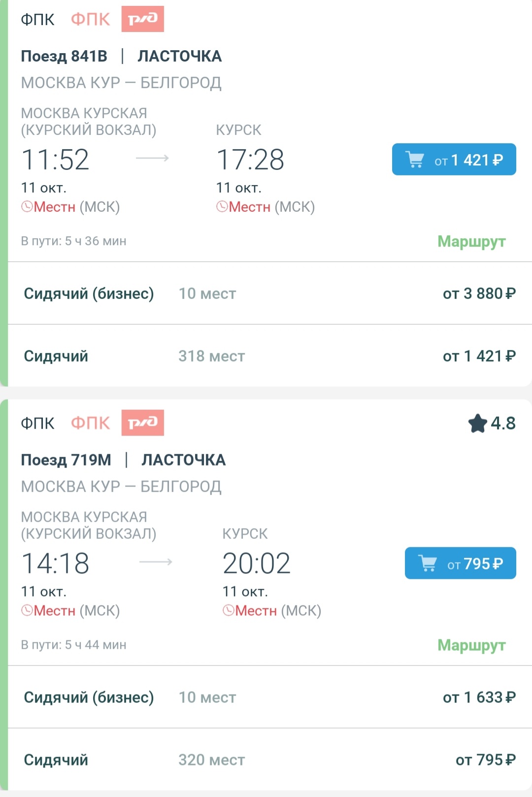Click the red ФПК carrier label for train 841B
Image resolution: width=532 pixels, height=797 pixels.
(91, 20)
